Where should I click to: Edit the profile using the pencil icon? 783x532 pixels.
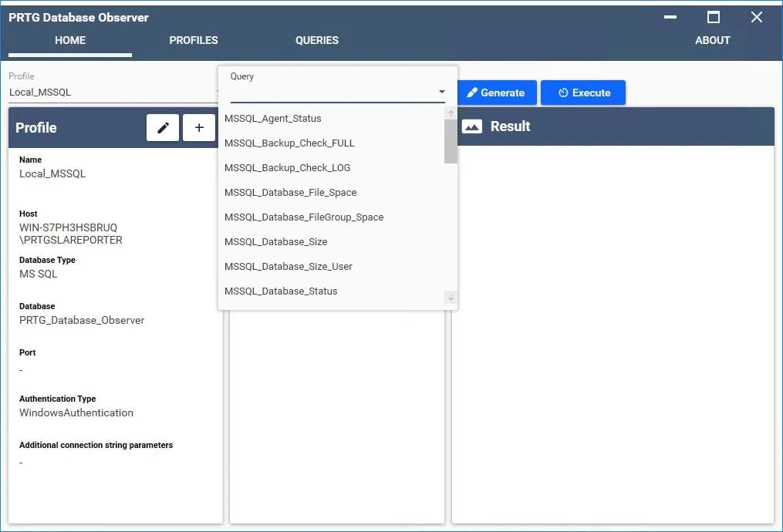coord(163,128)
